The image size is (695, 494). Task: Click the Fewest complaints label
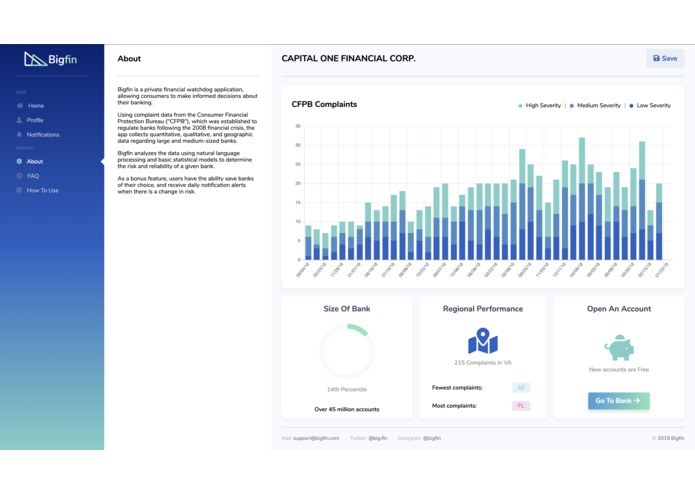457,388
